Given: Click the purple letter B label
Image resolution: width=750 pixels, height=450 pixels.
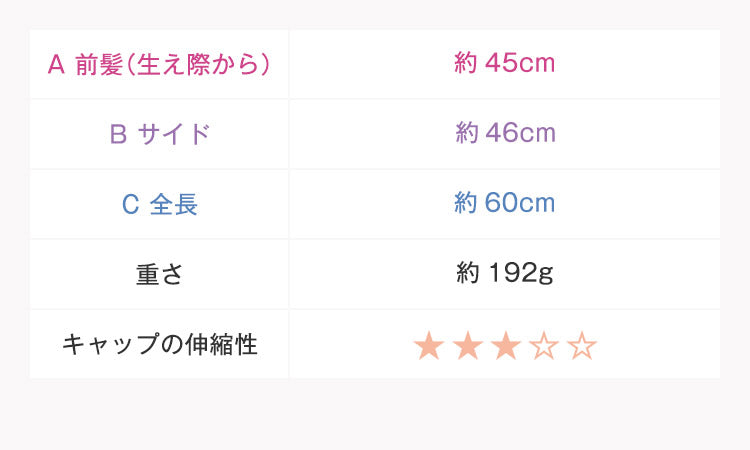Looking at the screenshot, I should pyautogui.click(x=118, y=134).
